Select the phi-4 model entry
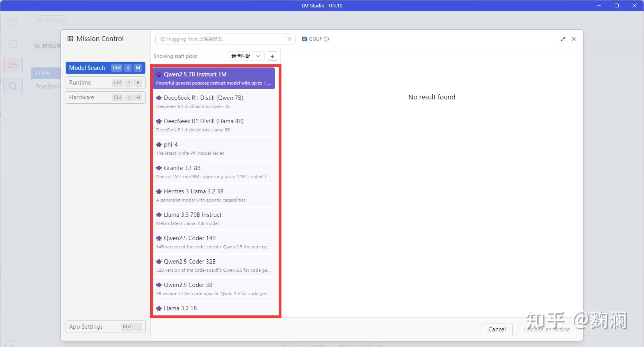 [x=214, y=149]
